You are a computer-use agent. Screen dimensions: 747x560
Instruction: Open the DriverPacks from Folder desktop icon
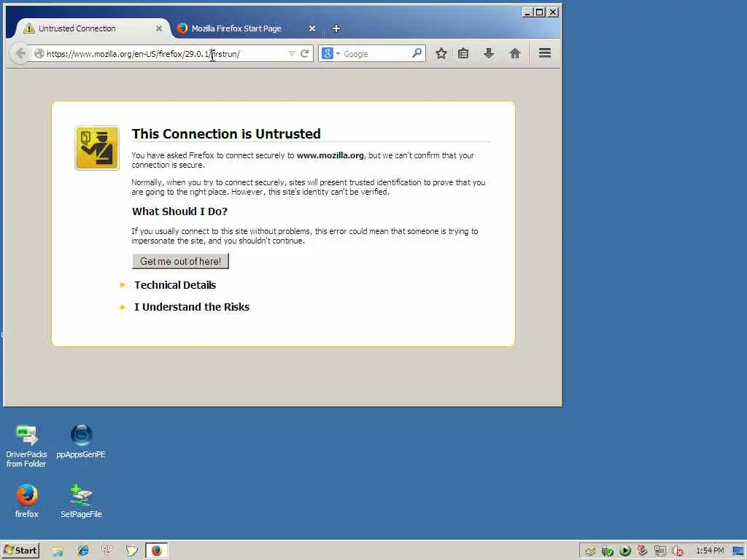coord(26,446)
